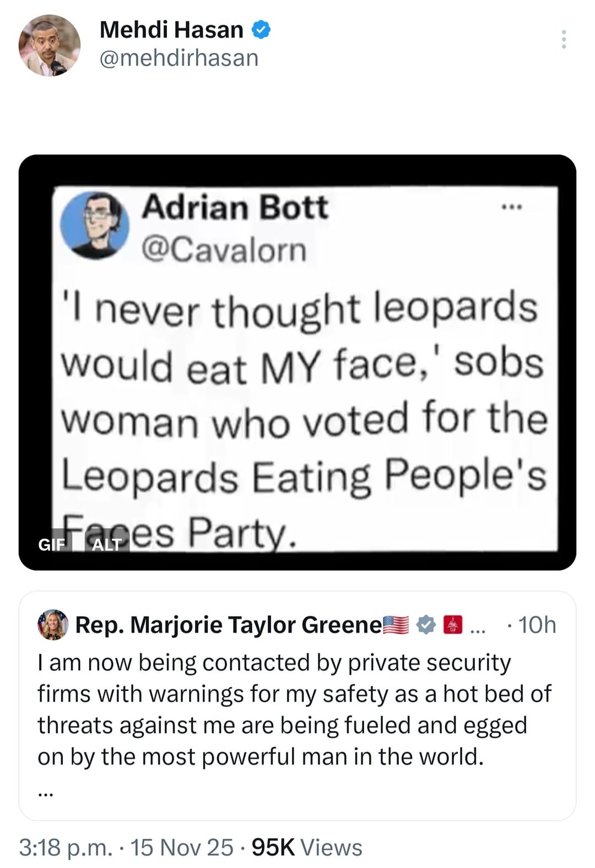Click the three dots in Adrian Bott's tweet
This screenshot has height=868, width=595.
(x=511, y=207)
